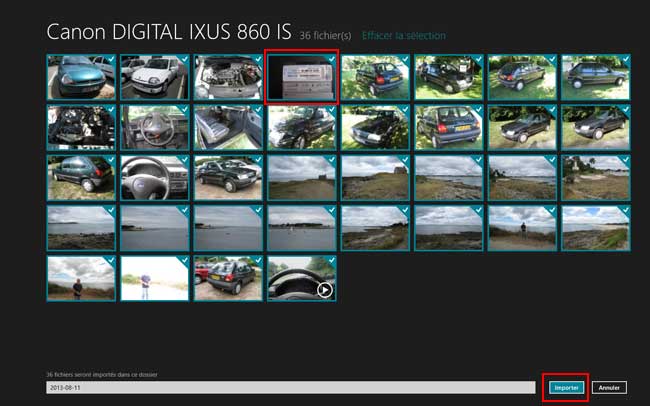Select the teal Ford Ka front photo
Image resolution: width=650 pixels, height=406 pixels.
[x=81, y=77]
